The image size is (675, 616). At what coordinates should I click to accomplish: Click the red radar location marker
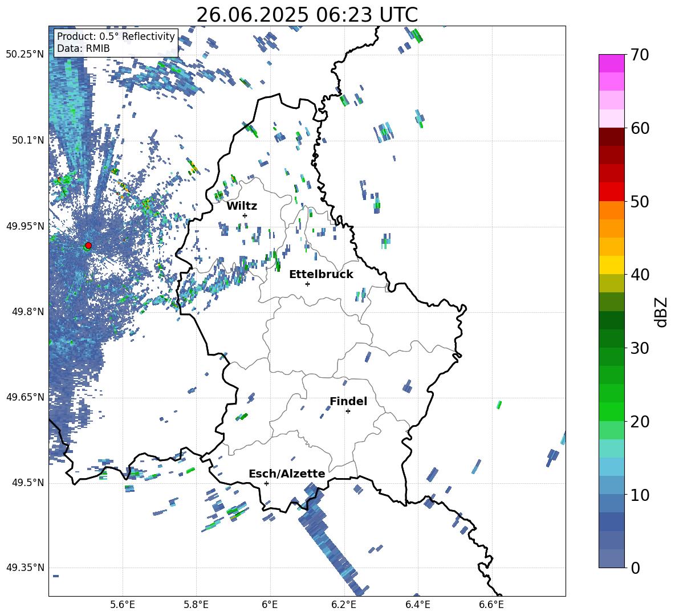pyautogui.click(x=88, y=246)
